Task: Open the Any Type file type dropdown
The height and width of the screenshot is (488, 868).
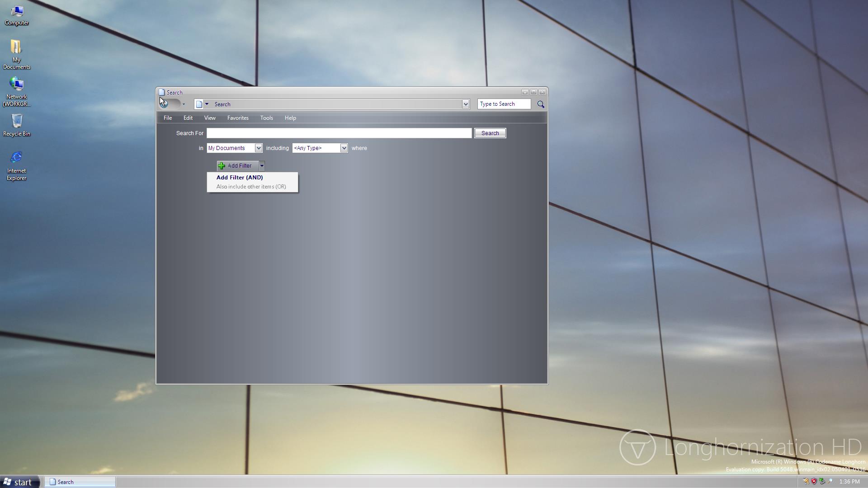Action: tap(344, 148)
